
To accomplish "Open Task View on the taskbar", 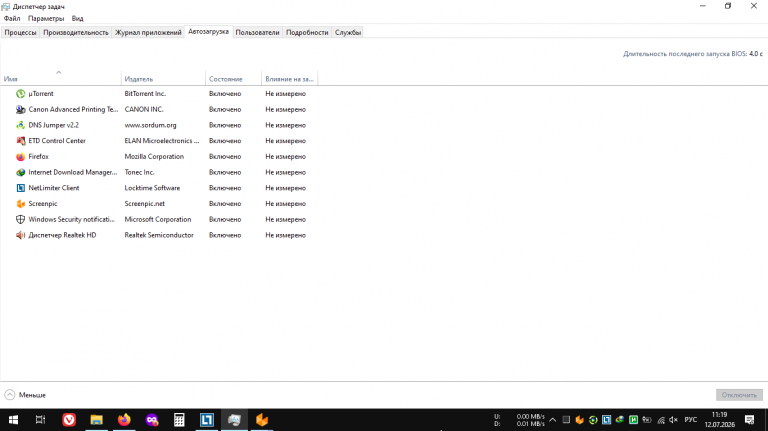I will pos(41,420).
